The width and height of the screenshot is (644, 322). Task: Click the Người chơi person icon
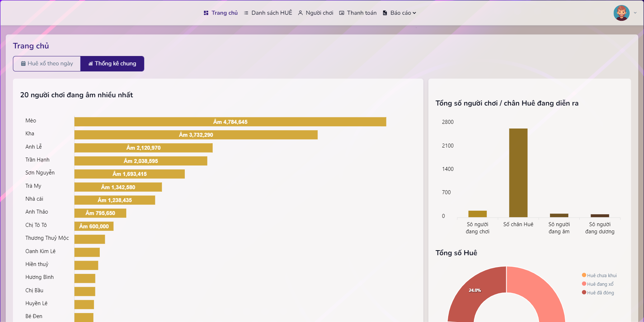[300, 13]
